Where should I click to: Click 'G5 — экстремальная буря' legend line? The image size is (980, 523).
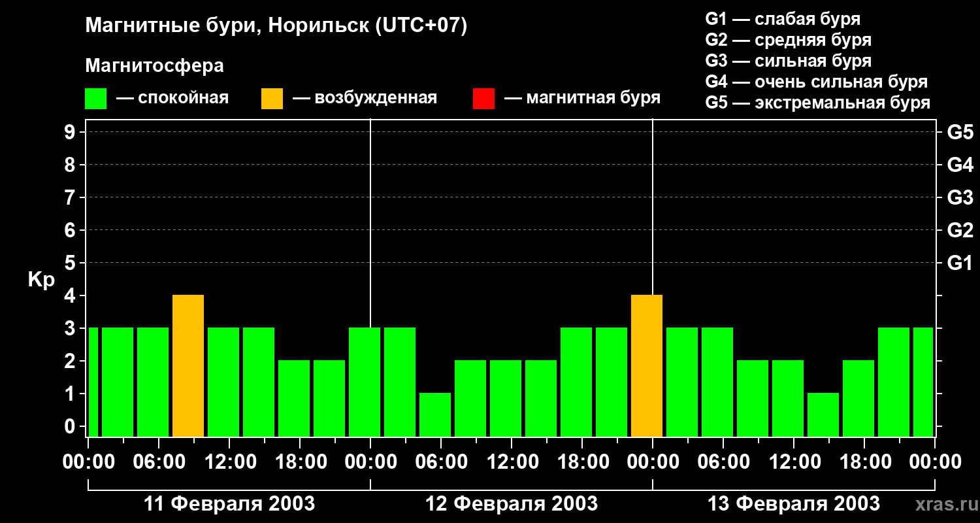coord(818,103)
